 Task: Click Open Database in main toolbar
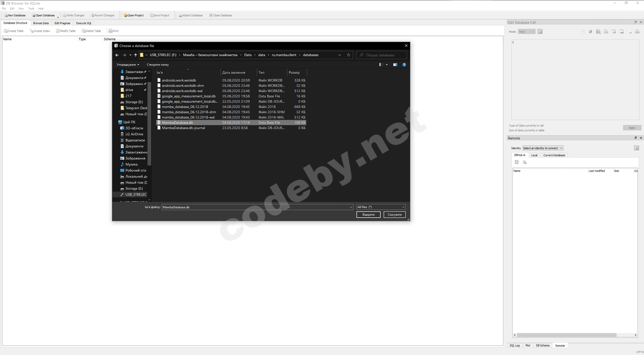[43, 15]
